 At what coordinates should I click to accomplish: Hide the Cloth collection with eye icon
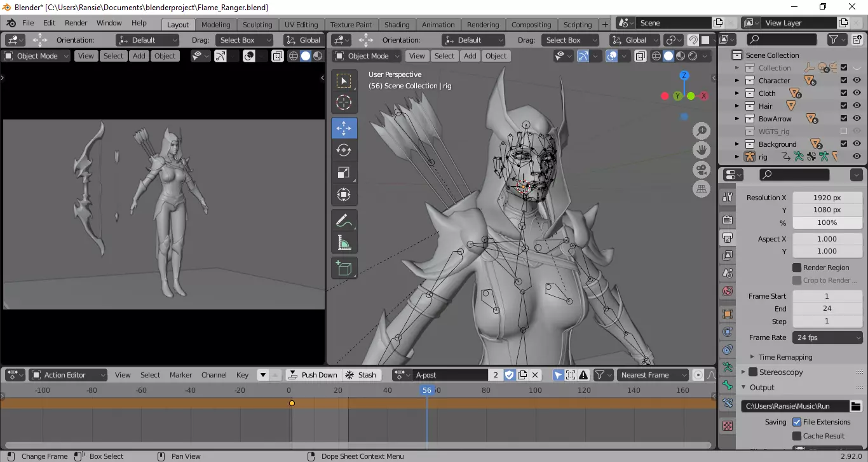click(x=857, y=93)
